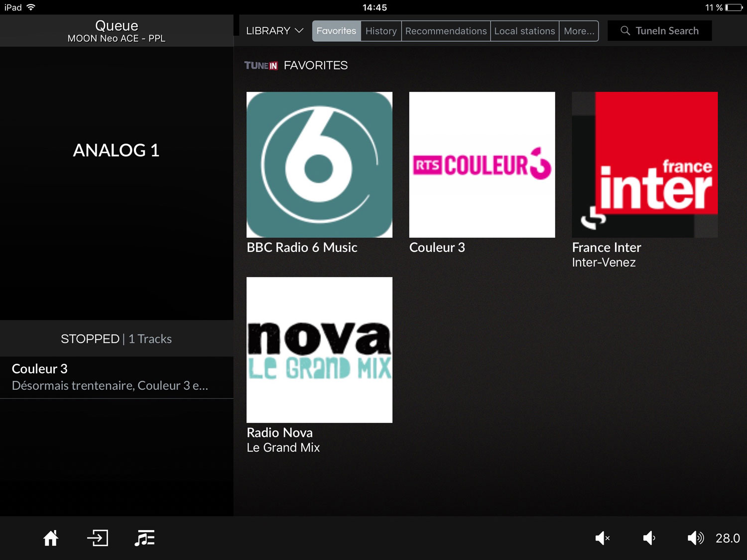Click the France Inter station name
The image size is (747, 560).
pos(606,247)
